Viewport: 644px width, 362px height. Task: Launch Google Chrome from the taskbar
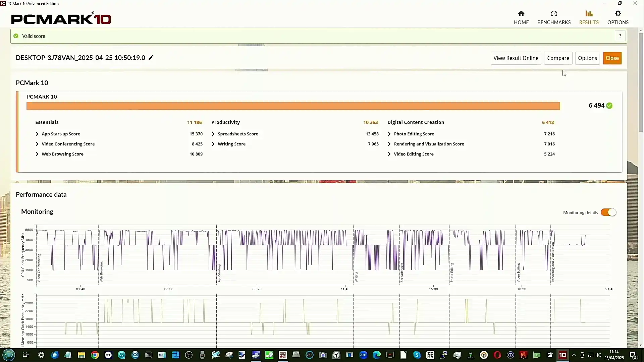pyautogui.click(x=95, y=355)
